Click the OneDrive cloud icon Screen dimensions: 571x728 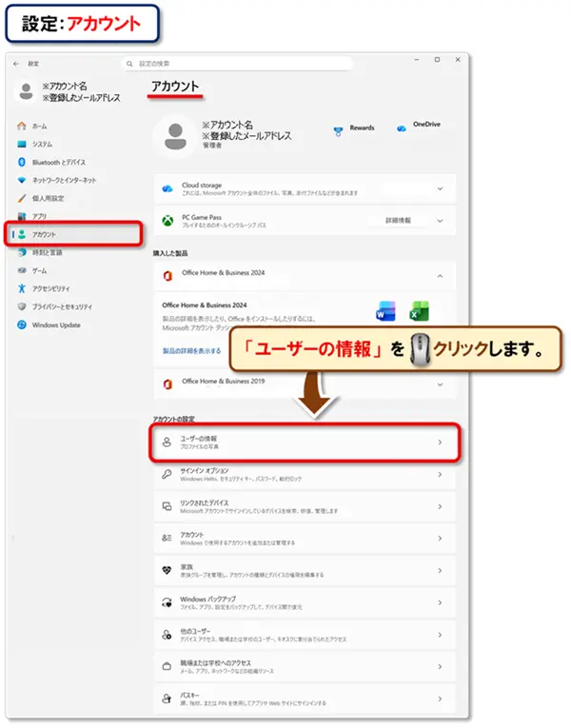point(402,128)
